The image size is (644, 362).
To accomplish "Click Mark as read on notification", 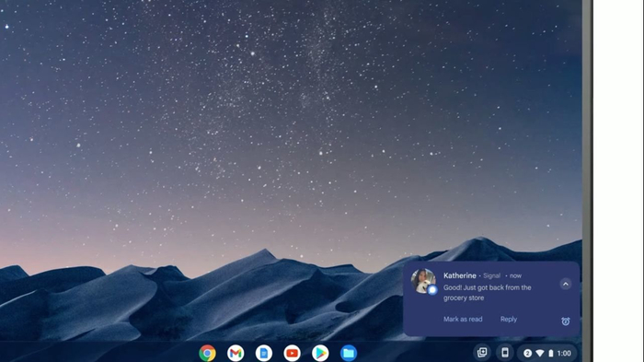I will click(x=463, y=320).
